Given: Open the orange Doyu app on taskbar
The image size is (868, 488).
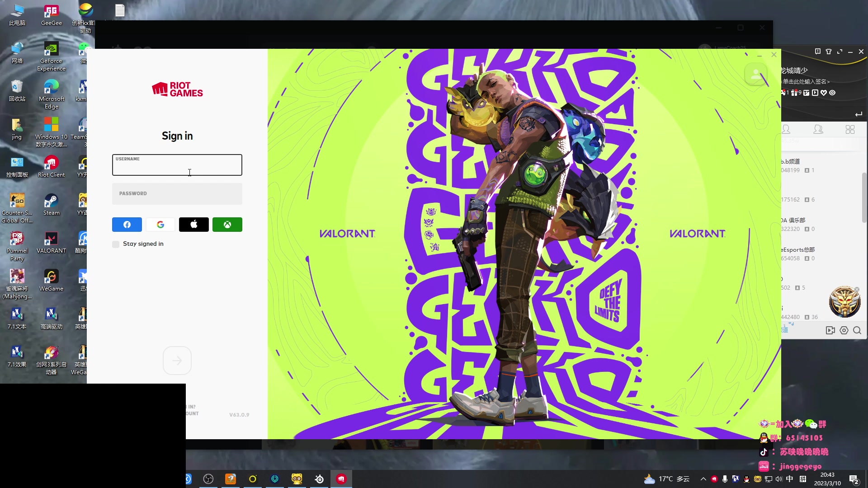Looking at the screenshot, I should click(x=231, y=479).
